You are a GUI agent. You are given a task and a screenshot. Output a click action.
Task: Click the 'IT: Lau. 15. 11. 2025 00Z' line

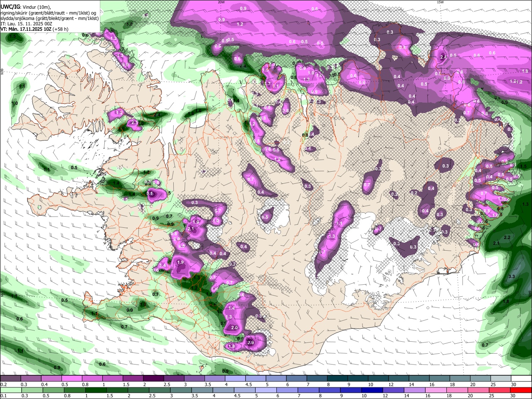(x=27, y=24)
